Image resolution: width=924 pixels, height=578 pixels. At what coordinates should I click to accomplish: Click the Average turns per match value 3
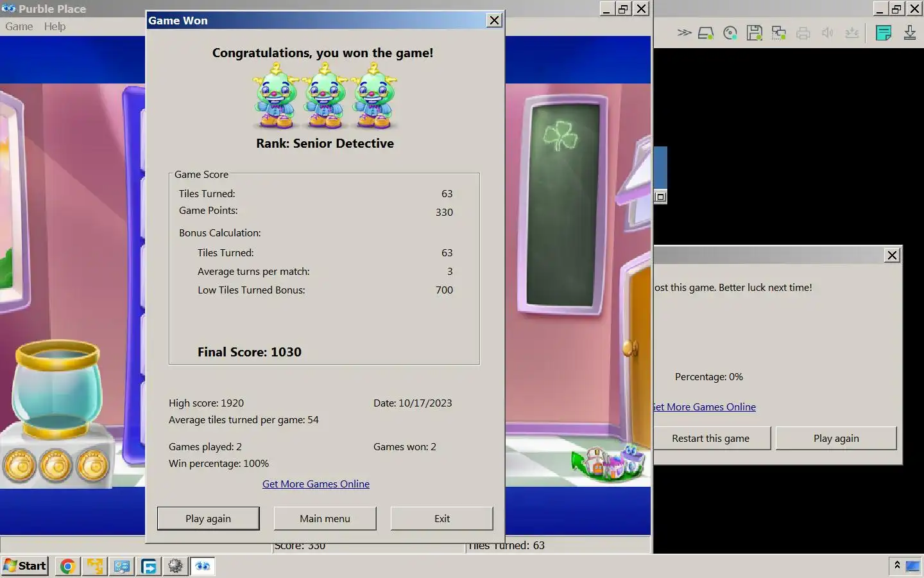(450, 271)
